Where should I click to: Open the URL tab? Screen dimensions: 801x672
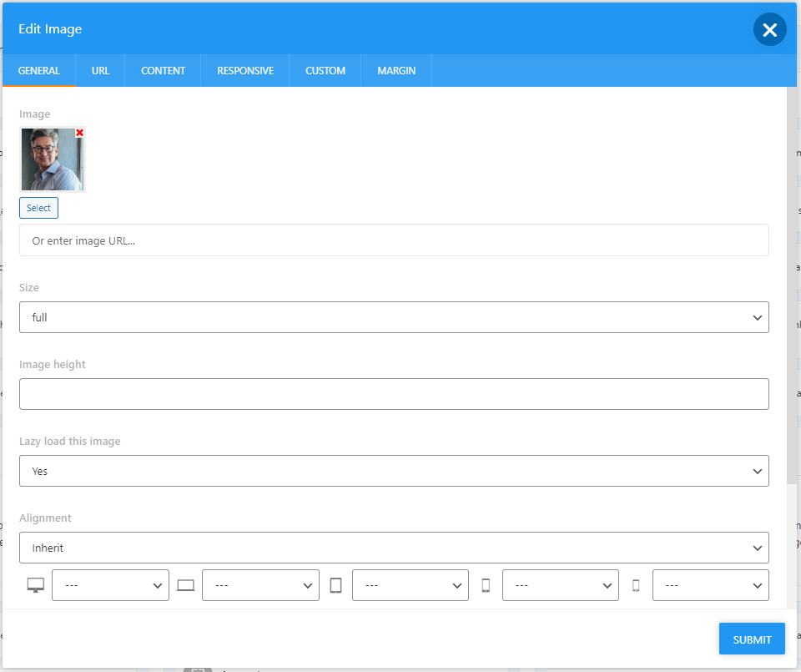coord(101,70)
